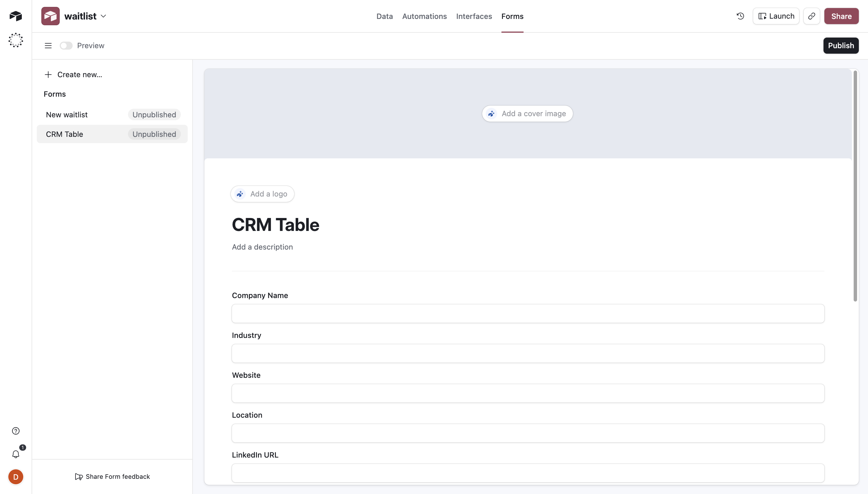Expand the waitlist base dropdown chevron
The height and width of the screenshot is (494, 868).
tap(104, 16)
